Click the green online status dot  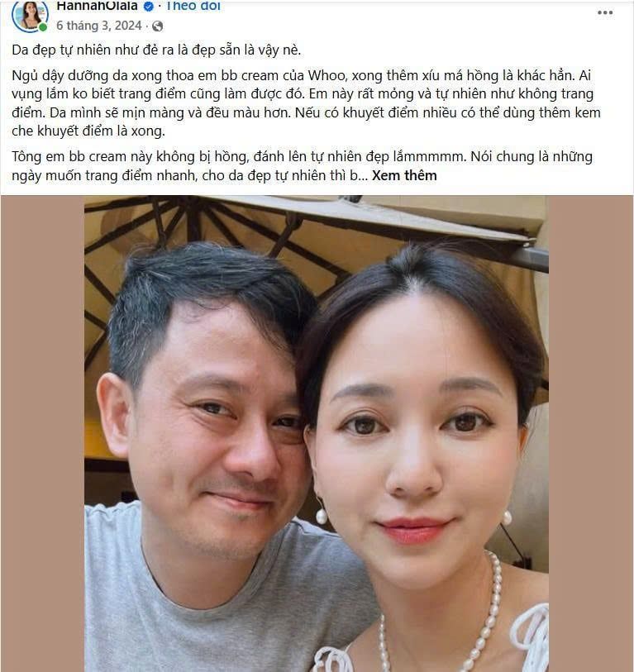[43, 27]
